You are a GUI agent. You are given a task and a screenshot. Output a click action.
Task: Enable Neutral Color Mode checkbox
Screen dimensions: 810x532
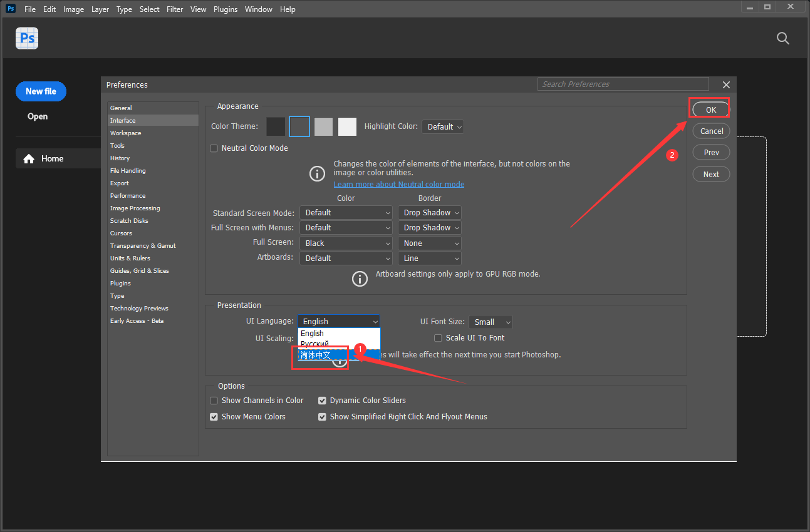coord(214,148)
